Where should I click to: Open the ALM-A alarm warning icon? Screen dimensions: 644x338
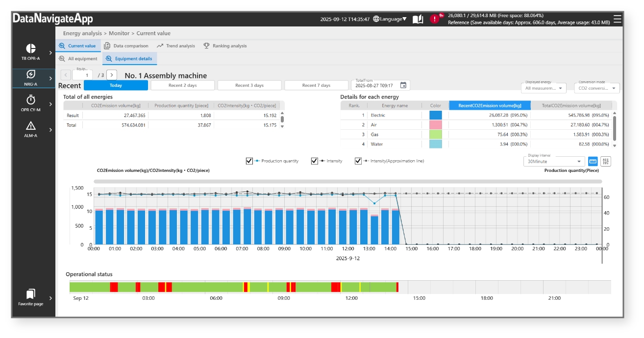(x=31, y=126)
